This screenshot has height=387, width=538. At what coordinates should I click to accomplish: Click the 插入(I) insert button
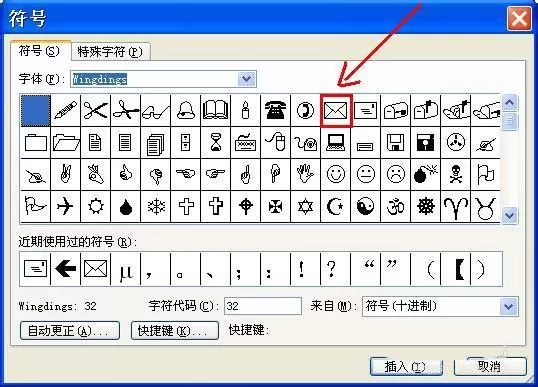pos(406,367)
